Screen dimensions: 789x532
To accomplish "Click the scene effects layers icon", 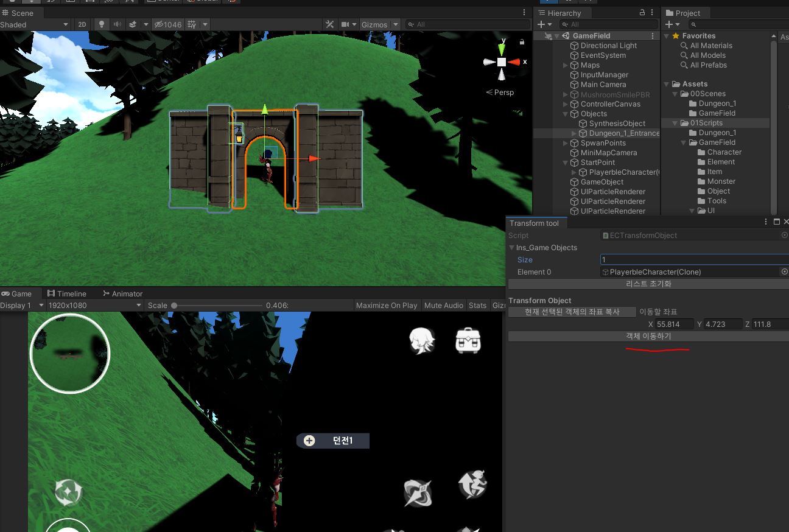I will [132, 24].
